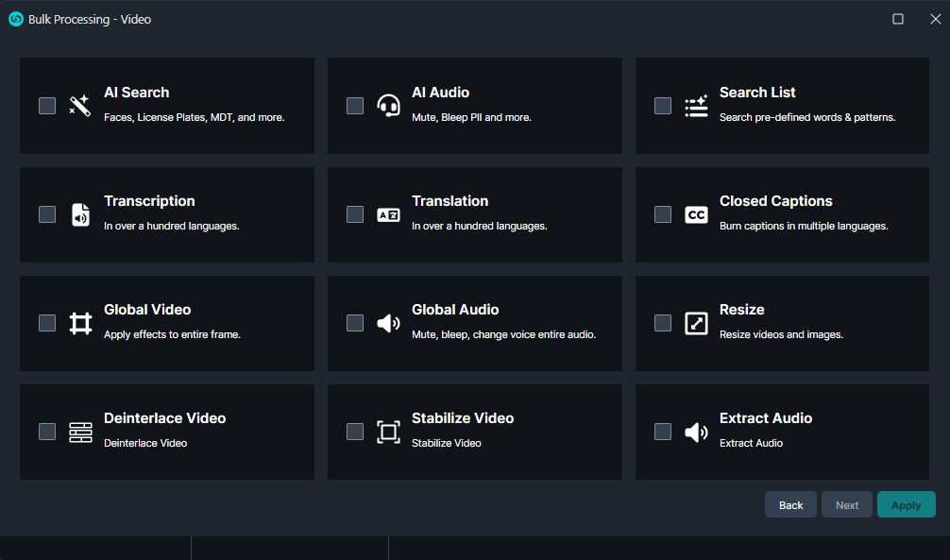Click the AI Audio headset icon
The image size is (950, 560).
click(388, 106)
